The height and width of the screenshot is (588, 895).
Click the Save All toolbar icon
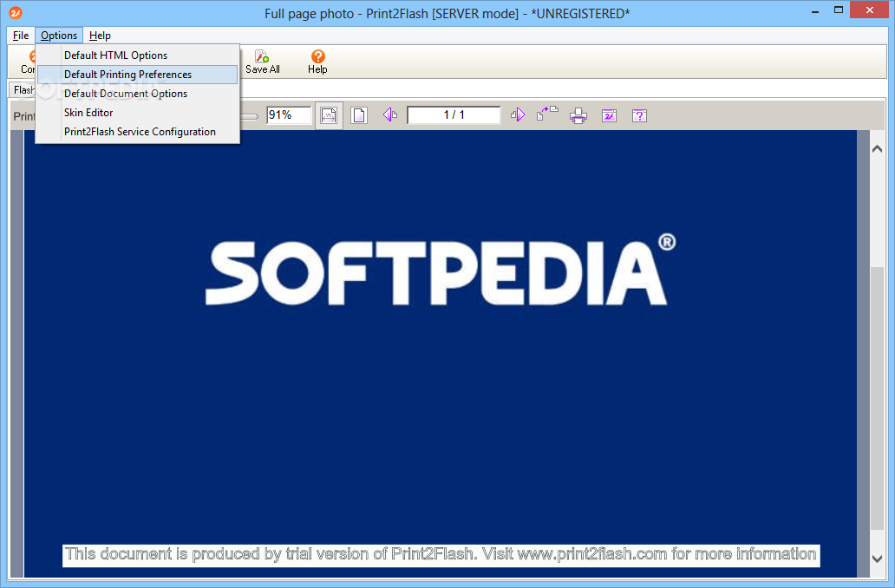pos(262,62)
